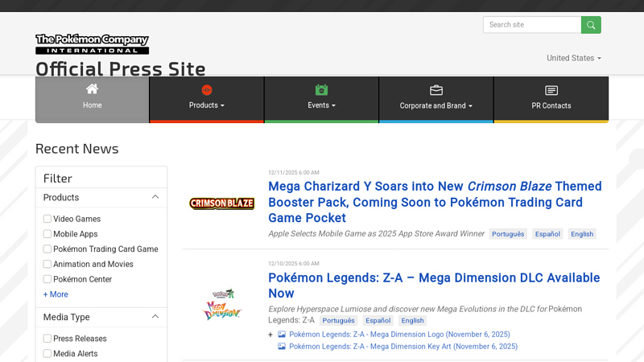Show more product filters via + More
Viewport: 644px width, 362px height.
click(x=56, y=294)
